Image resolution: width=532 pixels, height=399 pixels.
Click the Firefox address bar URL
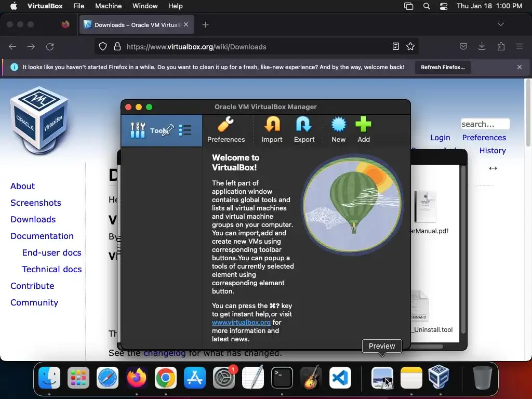[196, 47]
